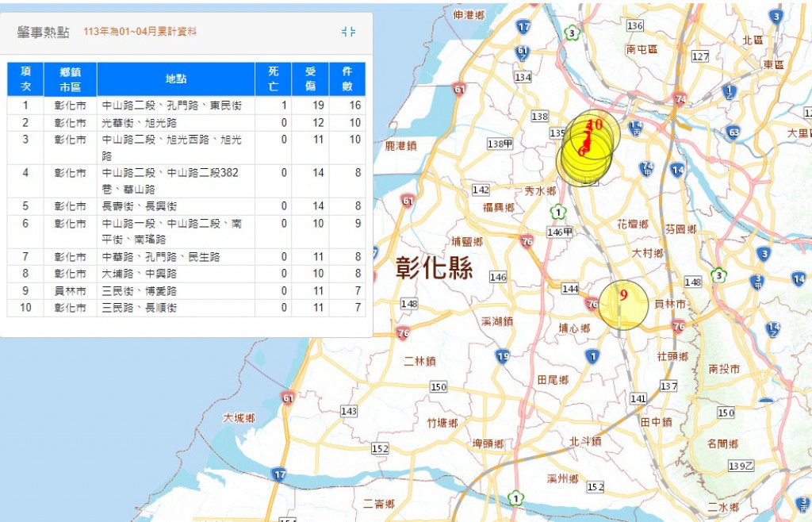Viewport: 812px width, 522px height.
Task: Collapse the 肇事熱點 panel
Action: tap(348, 32)
